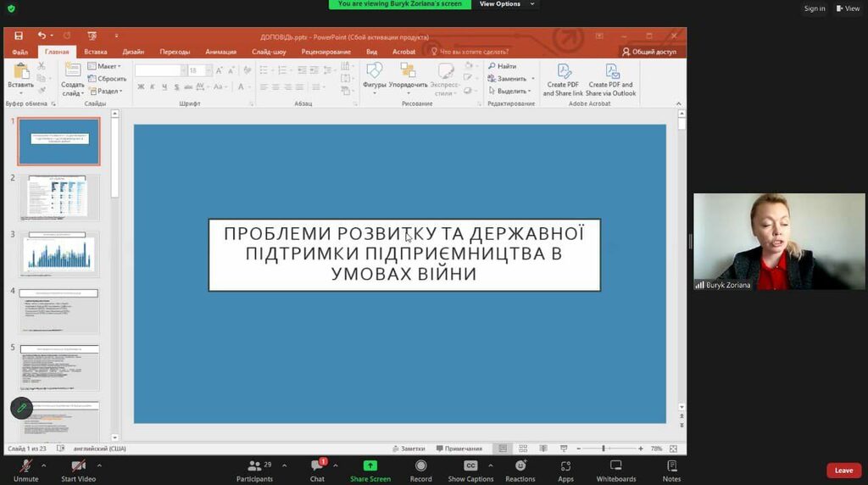Click the green Share Screen icon
Image resolution: width=868 pixels, height=485 pixels.
(x=370, y=465)
